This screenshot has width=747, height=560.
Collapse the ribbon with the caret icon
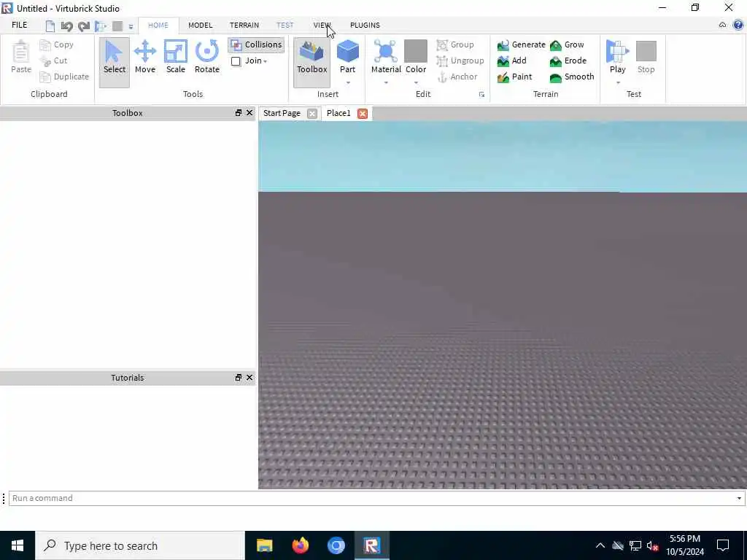pos(722,26)
